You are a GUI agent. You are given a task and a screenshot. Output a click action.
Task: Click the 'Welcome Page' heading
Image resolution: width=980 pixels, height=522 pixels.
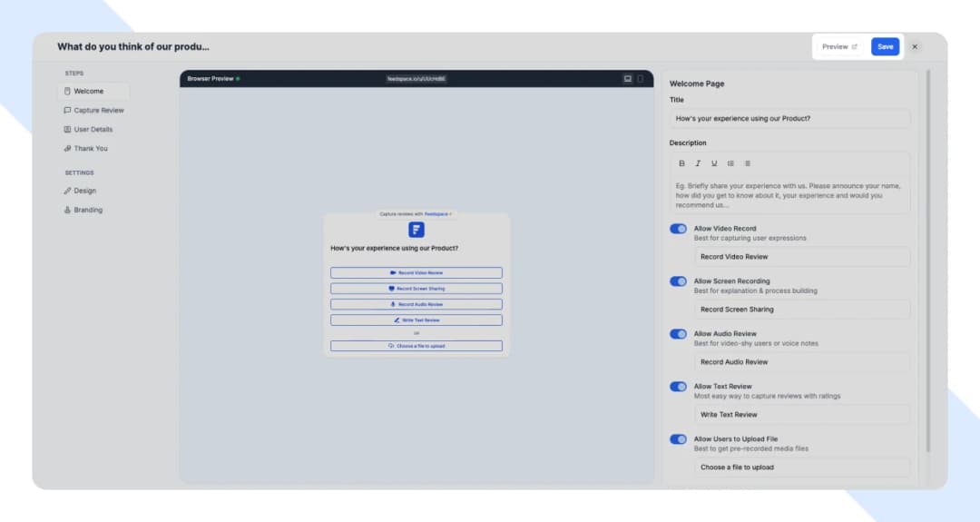click(x=697, y=84)
